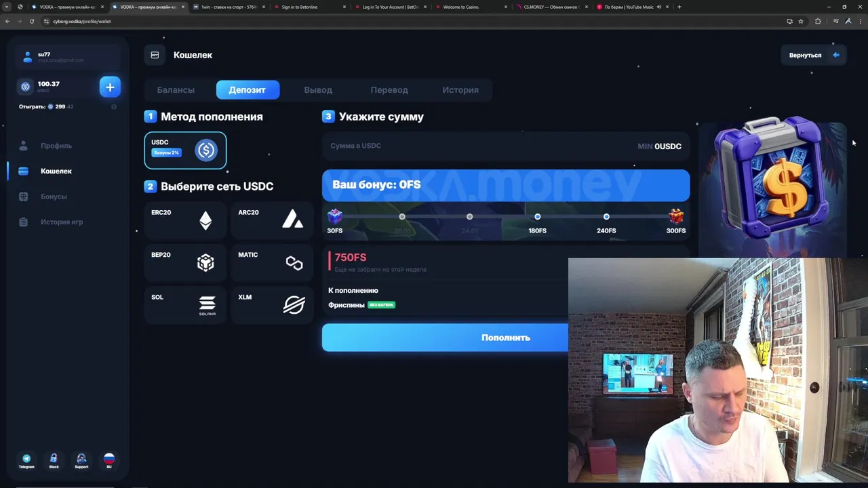Click the Сумма в USDC input field
This screenshot has width=868, height=488.
506,146
